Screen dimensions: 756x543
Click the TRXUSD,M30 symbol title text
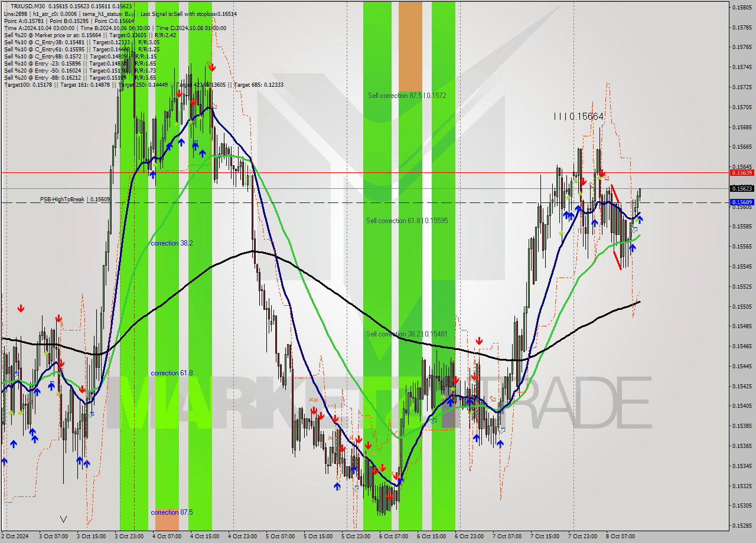point(28,6)
